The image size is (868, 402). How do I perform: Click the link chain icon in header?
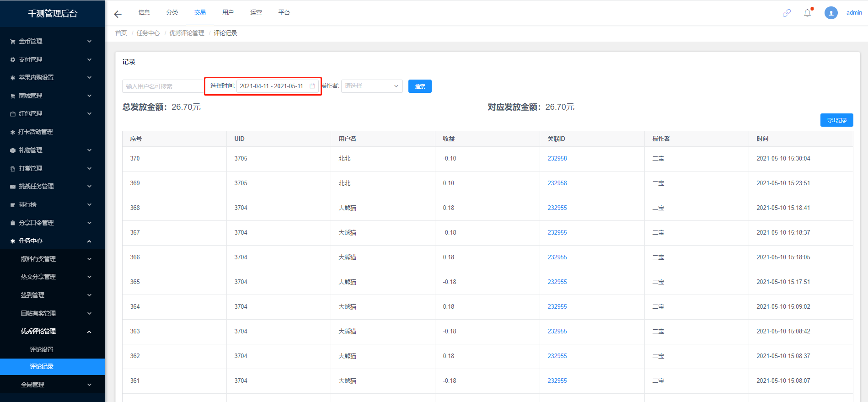point(787,13)
